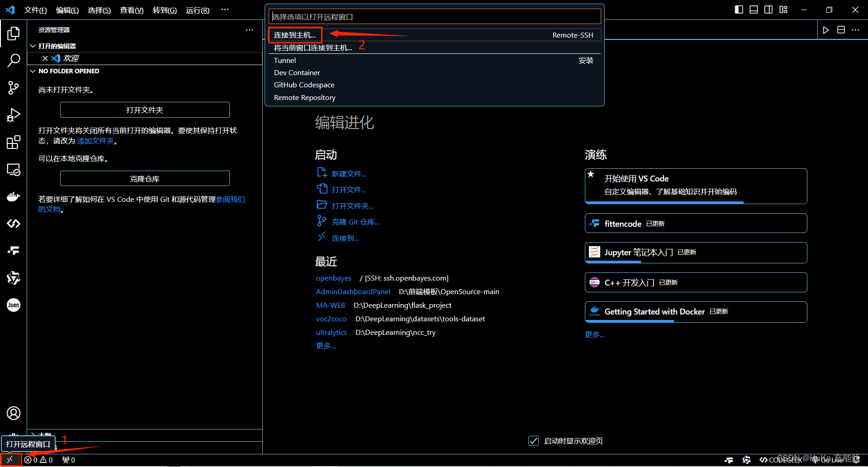The width and height of the screenshot is (868, 467).
Task: Click the 新建文件... link
Action: pyautogui.click(x=349, y=174)
